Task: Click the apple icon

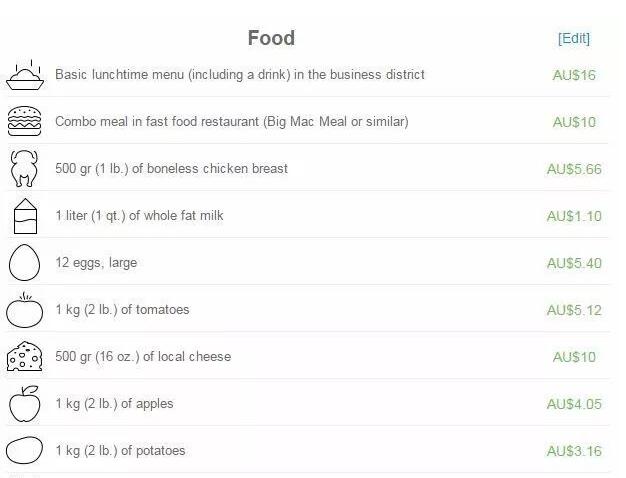Action: (x=25, y=404)
